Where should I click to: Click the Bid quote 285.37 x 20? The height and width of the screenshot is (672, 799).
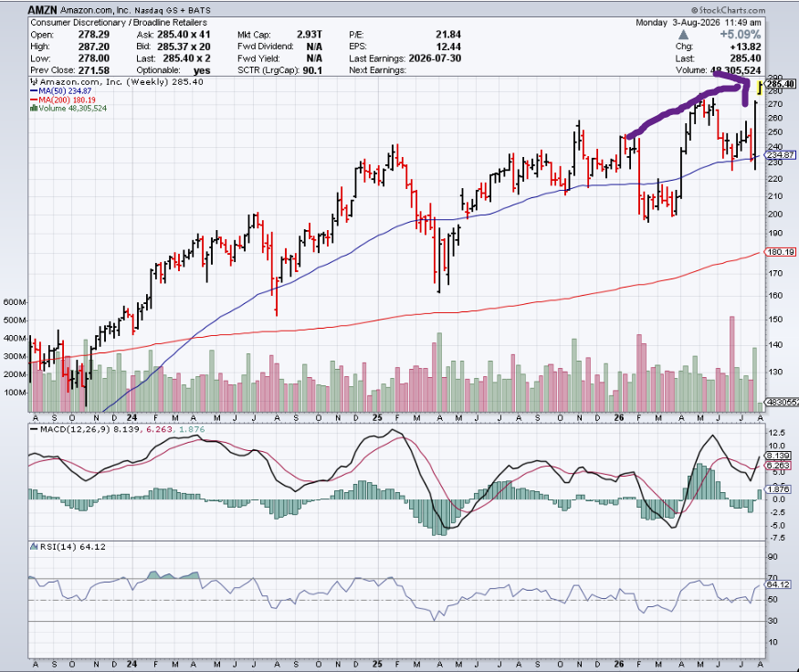pyautogui.click(x=184, y=47)
